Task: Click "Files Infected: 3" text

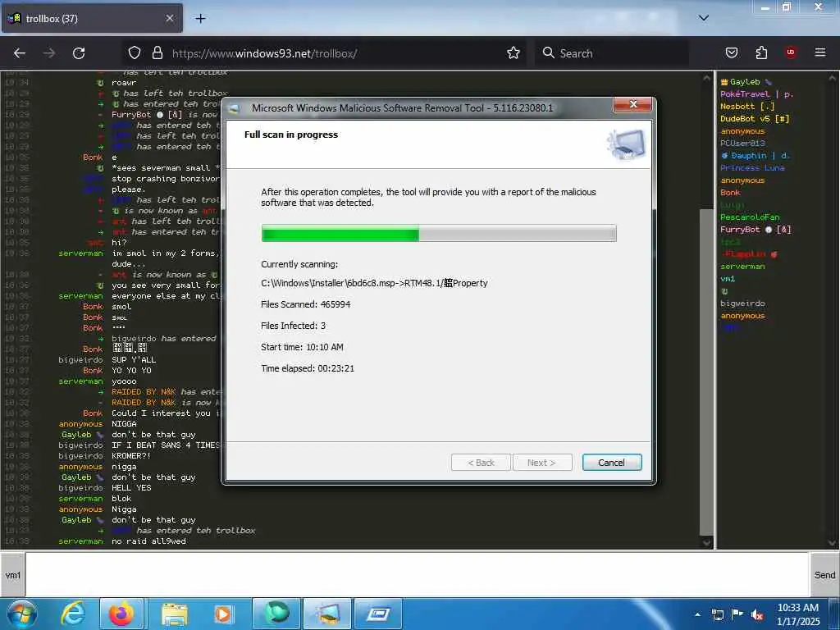Action: click(293, 326)
